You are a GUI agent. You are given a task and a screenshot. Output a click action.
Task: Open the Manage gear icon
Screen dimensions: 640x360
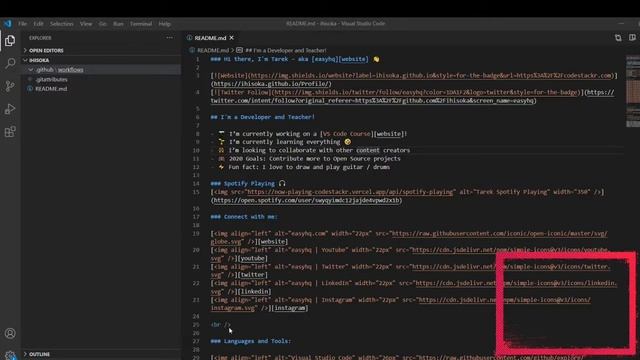point(10,355)
